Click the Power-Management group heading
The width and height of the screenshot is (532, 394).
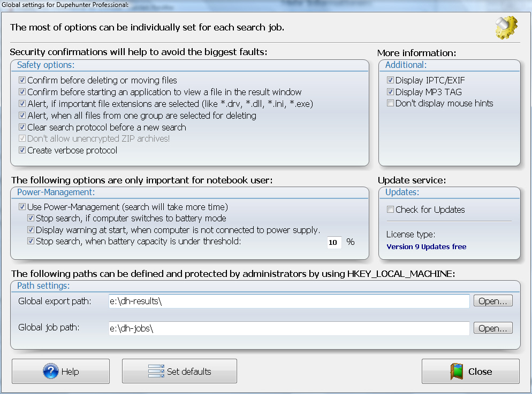click(x=56, y=192)
